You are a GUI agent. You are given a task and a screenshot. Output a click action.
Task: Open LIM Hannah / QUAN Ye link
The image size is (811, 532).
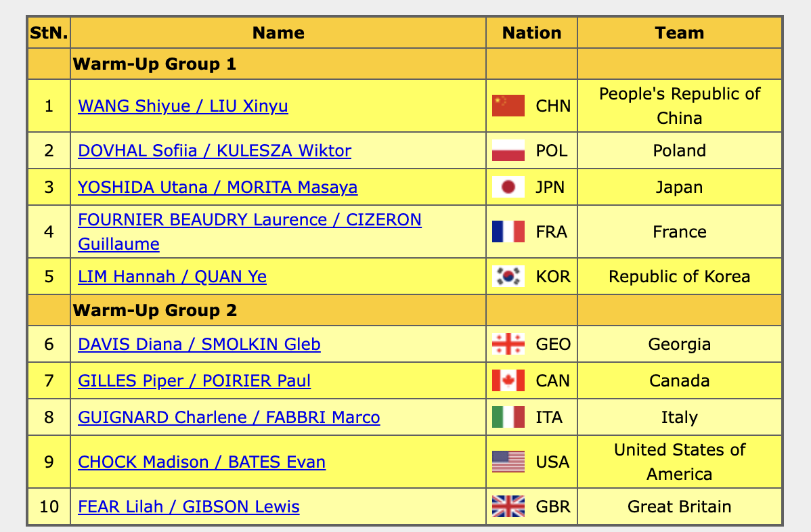pos(172,276)
